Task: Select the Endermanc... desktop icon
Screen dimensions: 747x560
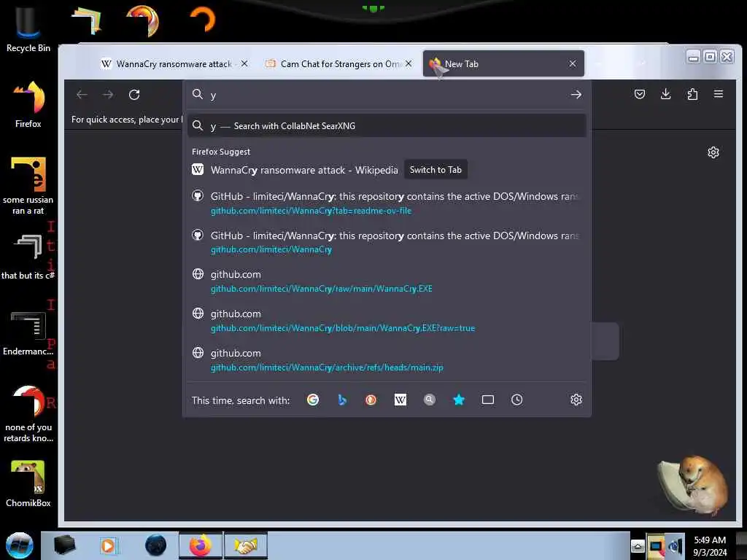Action: (x=28, y=333)
